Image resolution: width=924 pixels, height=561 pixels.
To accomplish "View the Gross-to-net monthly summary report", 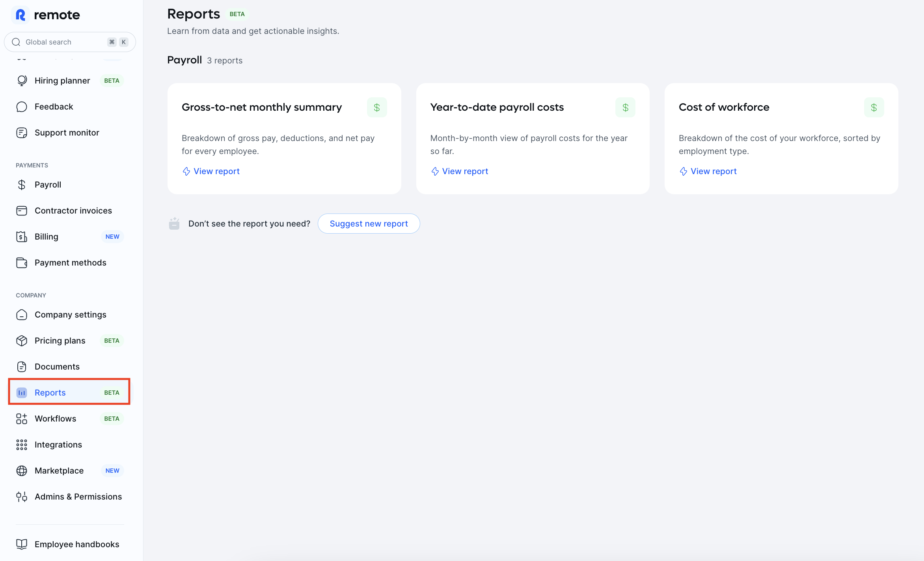I will (x=216, y=171).
